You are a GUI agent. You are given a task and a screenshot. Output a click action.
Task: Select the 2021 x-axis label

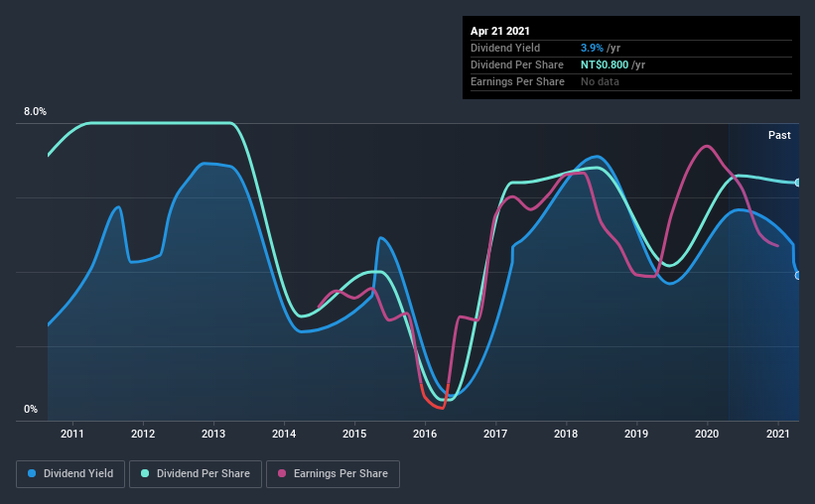778,434
